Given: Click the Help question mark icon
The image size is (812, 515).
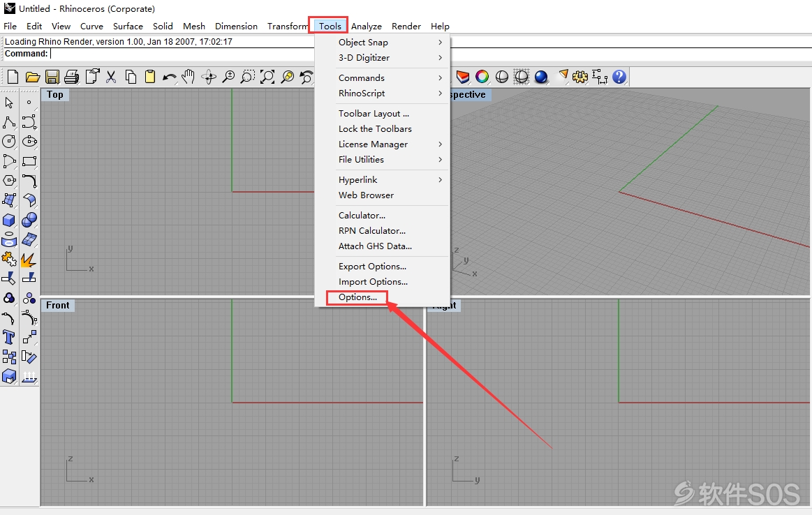Looking at the screenshot, I should [619, 77].
